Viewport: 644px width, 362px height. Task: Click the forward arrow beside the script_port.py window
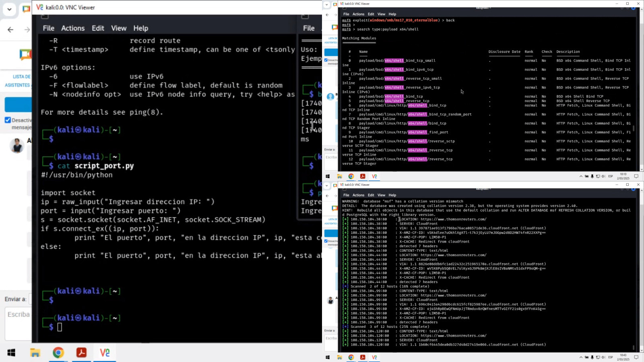click(27, 29)
